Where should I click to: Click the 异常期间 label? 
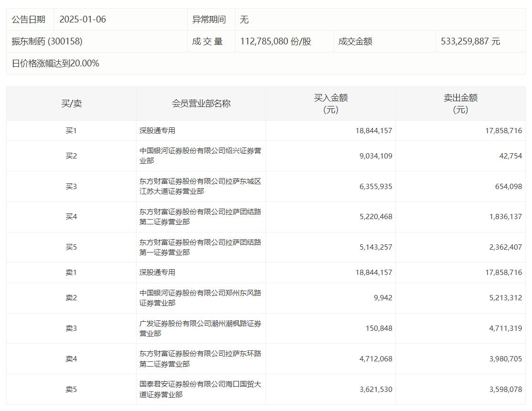pos(209,19)
